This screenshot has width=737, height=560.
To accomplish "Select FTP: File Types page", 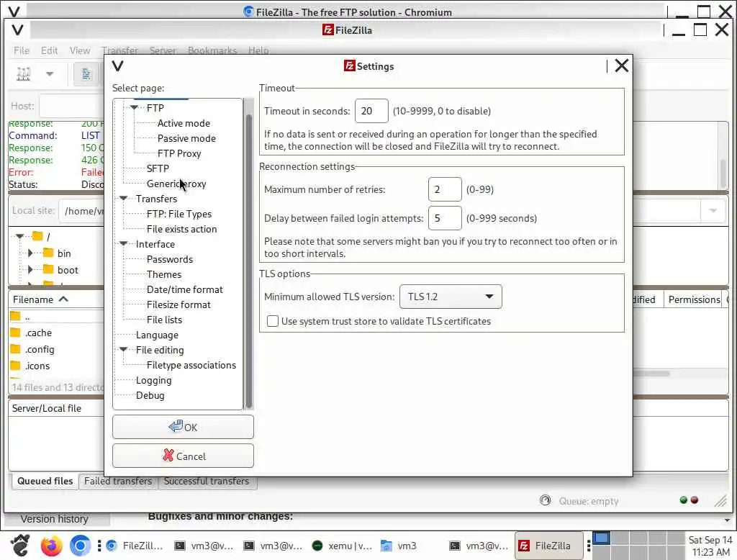I will pos(179,214).
